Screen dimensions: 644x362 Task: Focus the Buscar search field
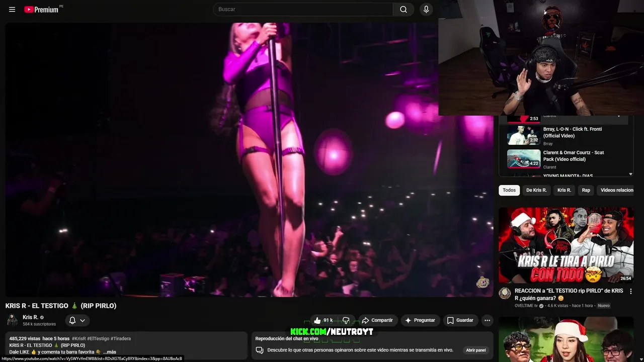[303, 9]
